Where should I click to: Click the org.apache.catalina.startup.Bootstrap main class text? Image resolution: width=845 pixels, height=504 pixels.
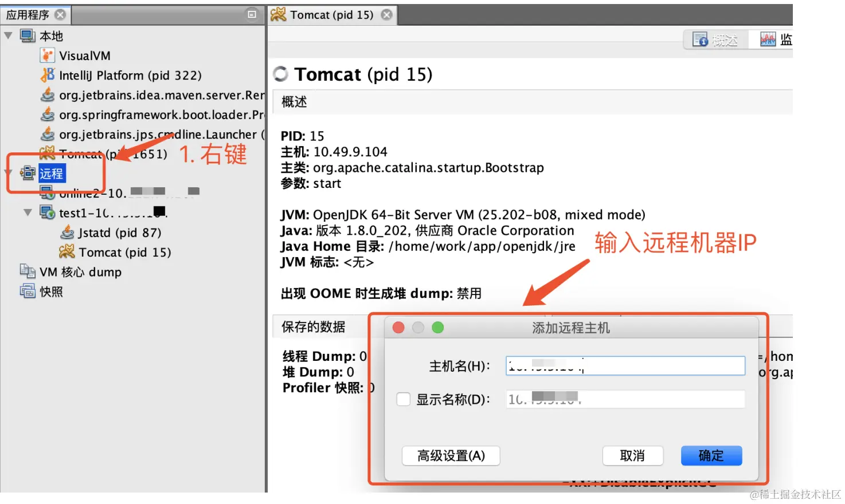pos(428,168)
